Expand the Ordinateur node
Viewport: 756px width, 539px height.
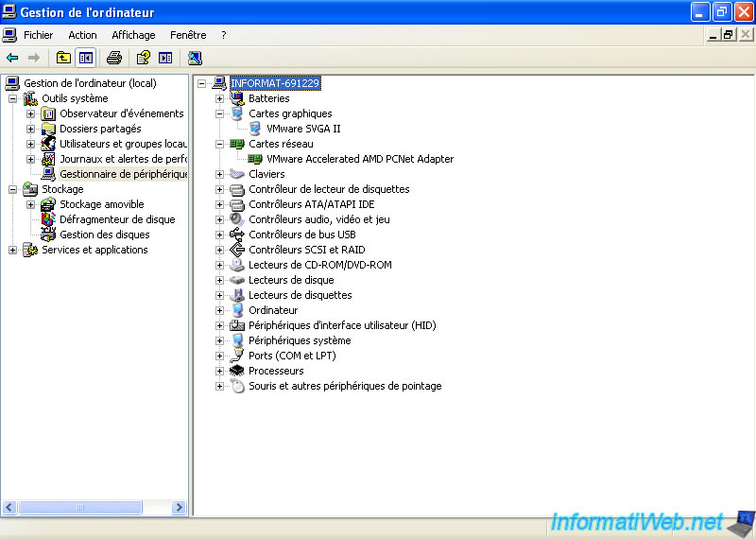[x=219, y=310]
